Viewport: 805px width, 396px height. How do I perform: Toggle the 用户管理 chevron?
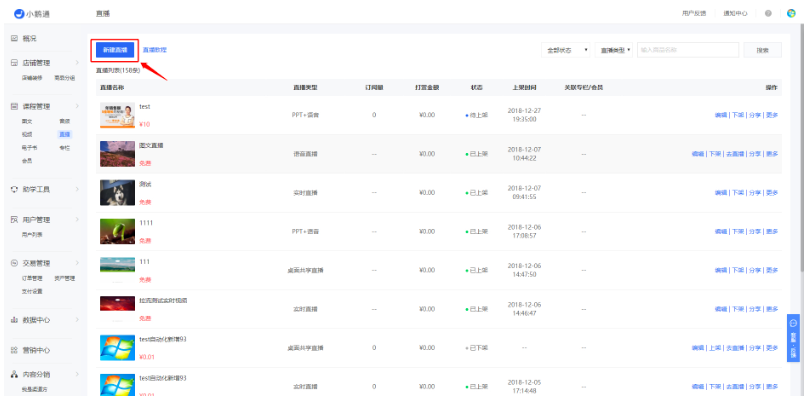pos(78,220)
